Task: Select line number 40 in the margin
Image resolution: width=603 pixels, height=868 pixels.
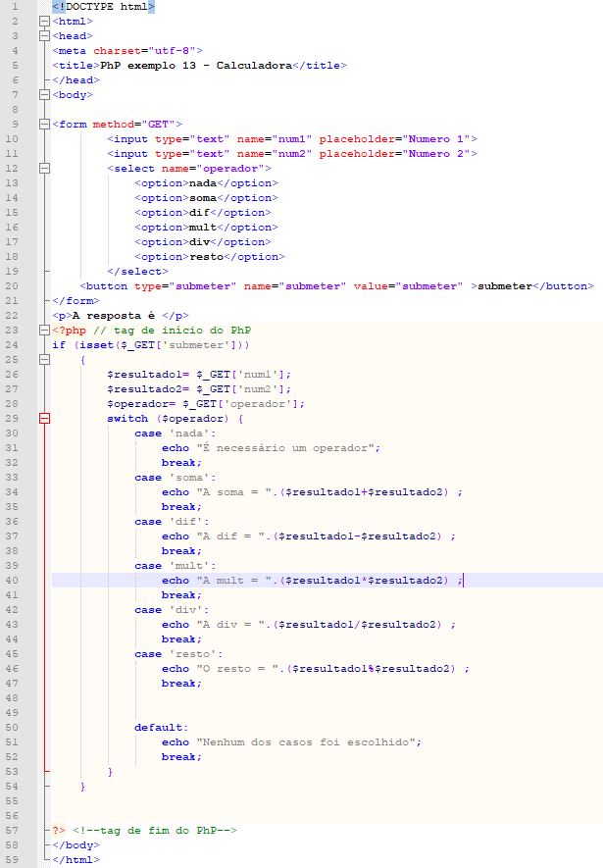Action: (12, 581)
